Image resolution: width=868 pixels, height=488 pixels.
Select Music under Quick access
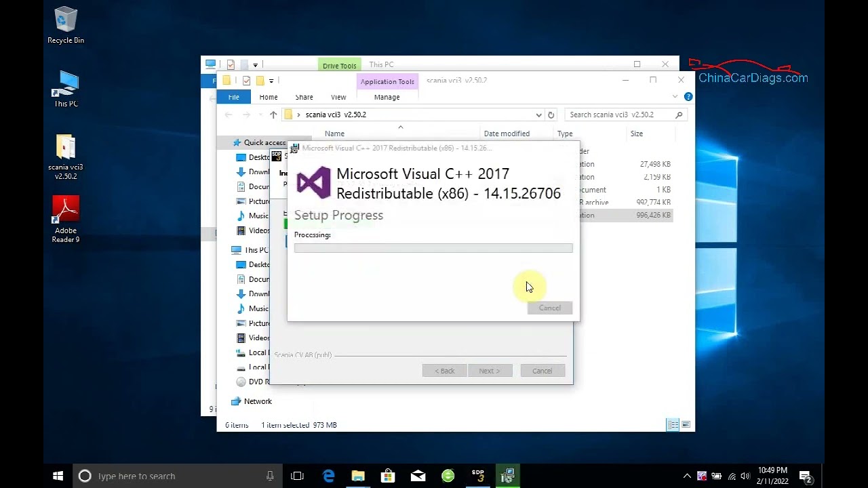258,216
